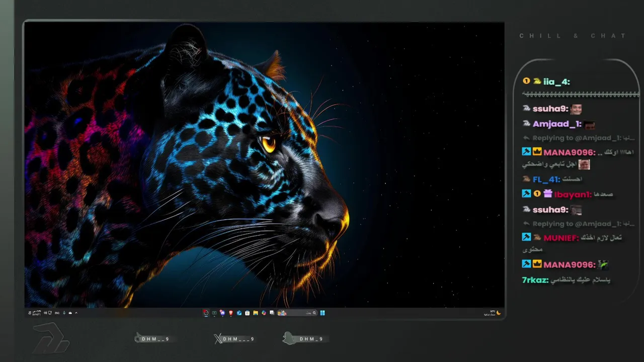This screenshot has height=362, width=644.
Task: Click the ibayan1 chat username
Action: [x=574, y=194]
